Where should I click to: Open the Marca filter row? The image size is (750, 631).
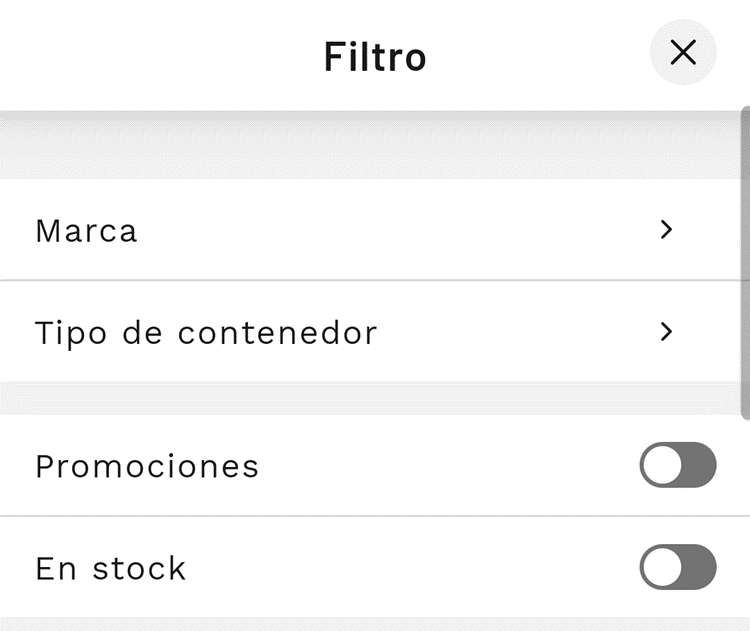[370, 230]
